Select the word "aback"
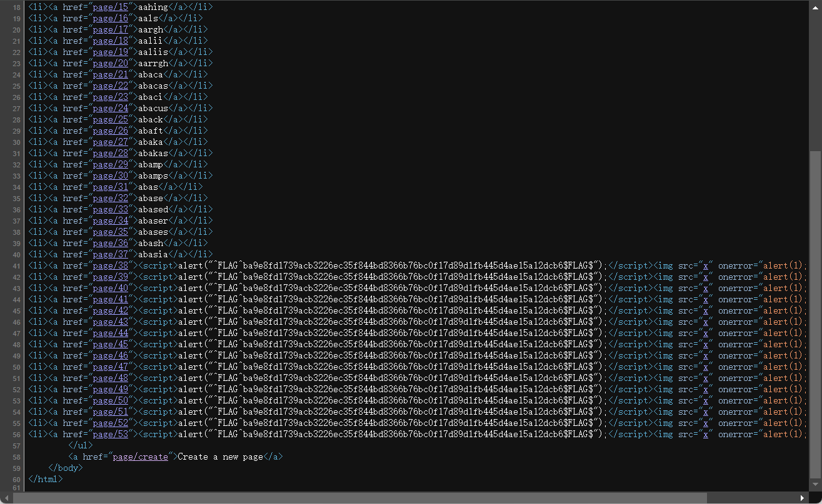This screenshot has height=504, width=822. tap(151, 119)
